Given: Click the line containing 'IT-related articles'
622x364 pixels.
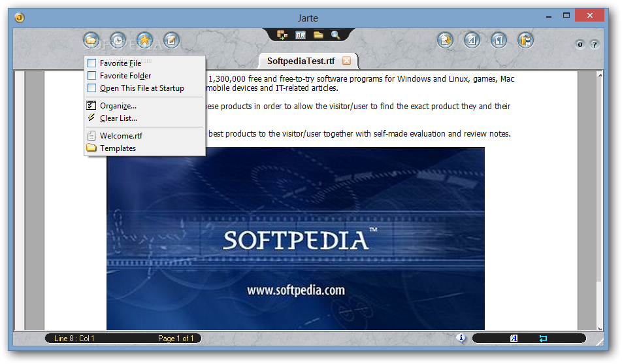Looking at the screenshot, I should [272, 88].
